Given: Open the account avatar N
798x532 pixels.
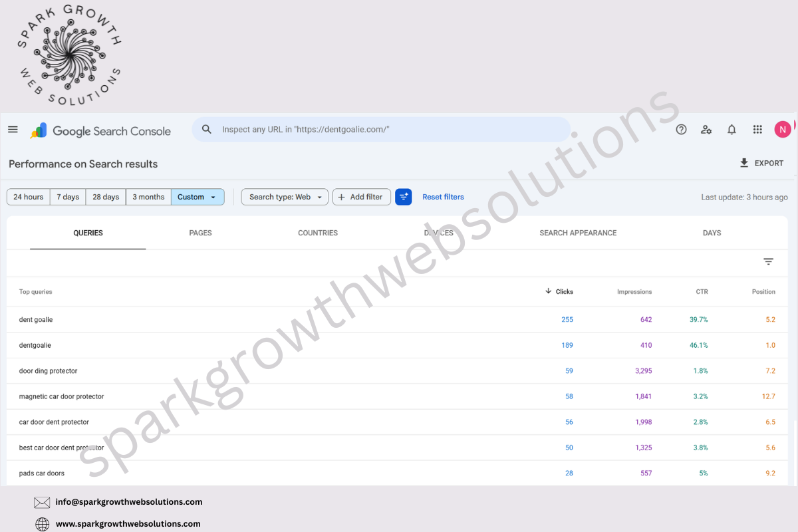Looking at the screenshot, I should coord(783,129).
